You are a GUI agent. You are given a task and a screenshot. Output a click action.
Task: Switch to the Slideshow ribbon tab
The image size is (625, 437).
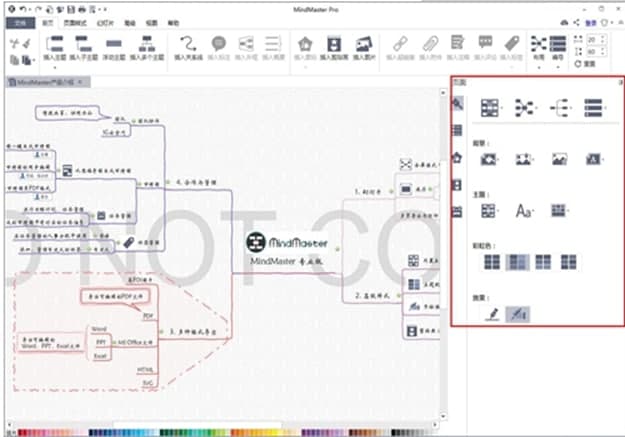tap(105, 23)
